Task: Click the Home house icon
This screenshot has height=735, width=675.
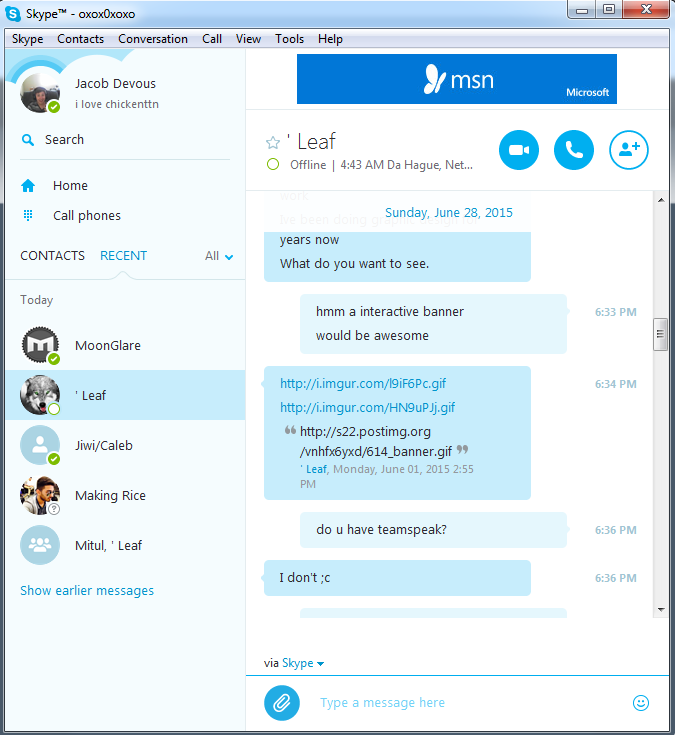Action: 28,186
